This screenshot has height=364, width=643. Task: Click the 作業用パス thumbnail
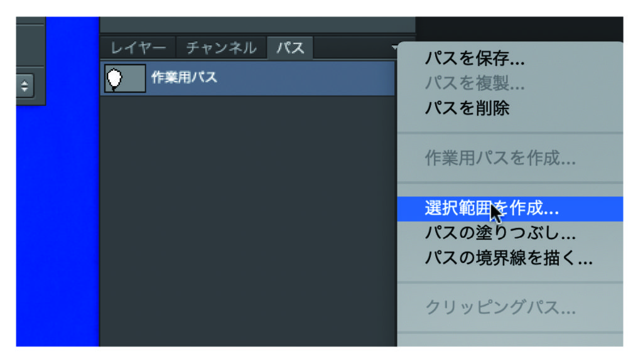pyautogui.click(x=125, y=78)
